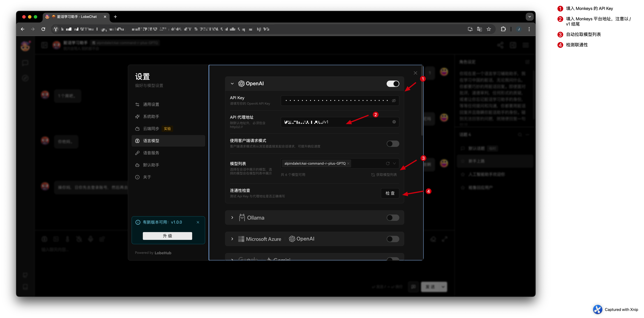Viewport: 644px width, 318px height.
Task: Open the discover compass icon in sidebar
Action: [25, 78]
